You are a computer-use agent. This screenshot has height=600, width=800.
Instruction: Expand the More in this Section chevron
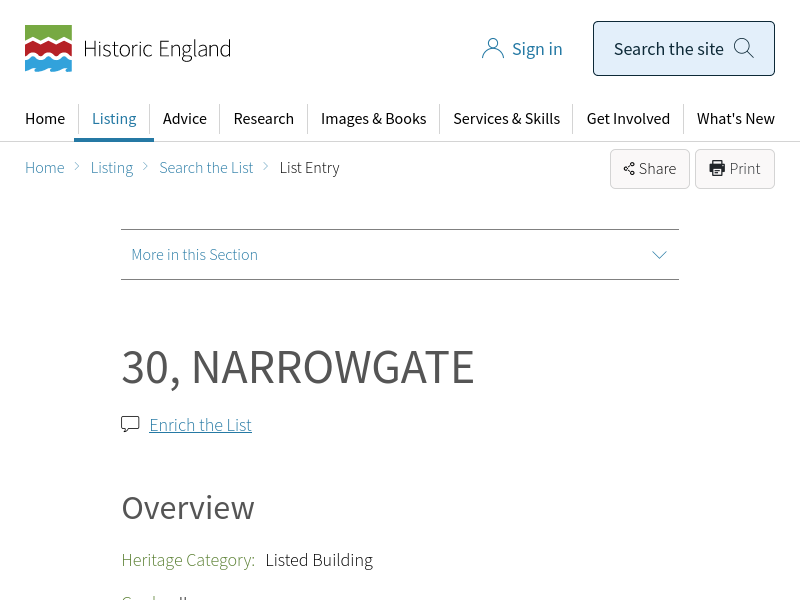coord(659,255)
